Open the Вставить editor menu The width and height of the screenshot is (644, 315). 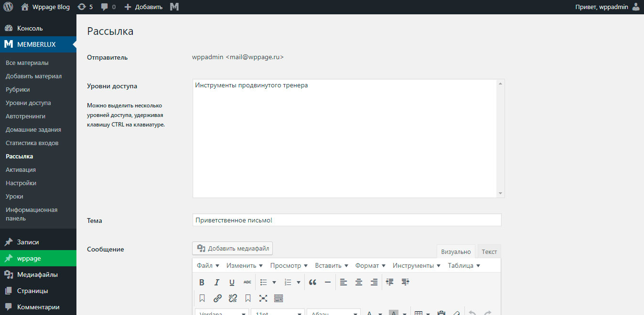(332, 266)
